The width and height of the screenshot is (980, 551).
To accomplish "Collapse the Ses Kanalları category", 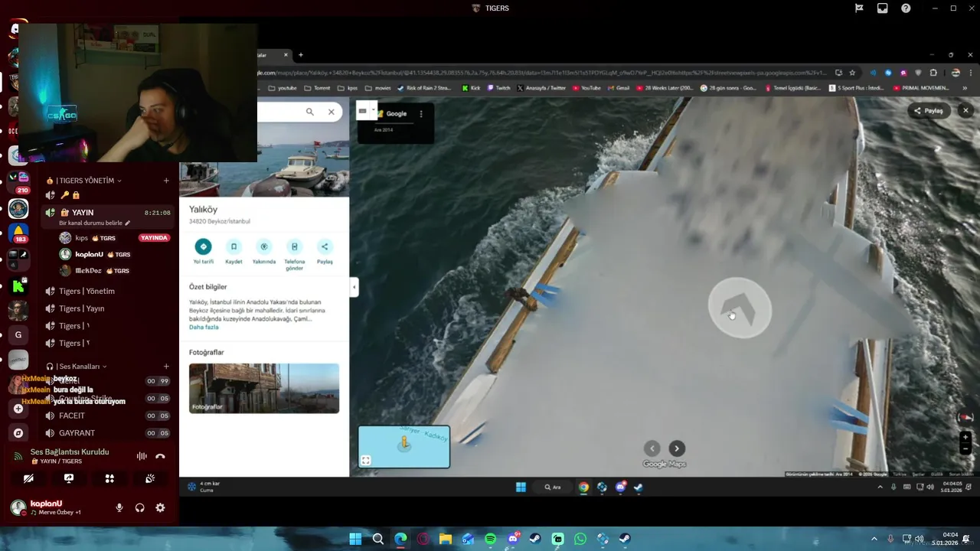I will tap(77, 367).
